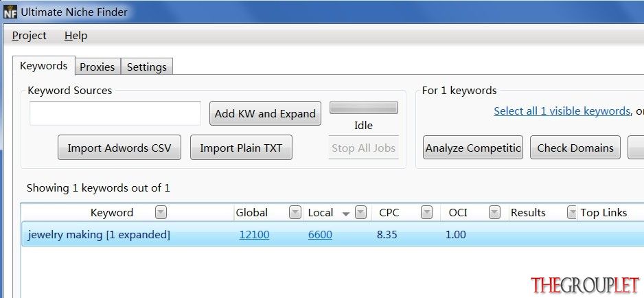Click Analyze Competition button
Image resolution: width=644 pixels, height=298 pixels.
(x=473, y=148)
